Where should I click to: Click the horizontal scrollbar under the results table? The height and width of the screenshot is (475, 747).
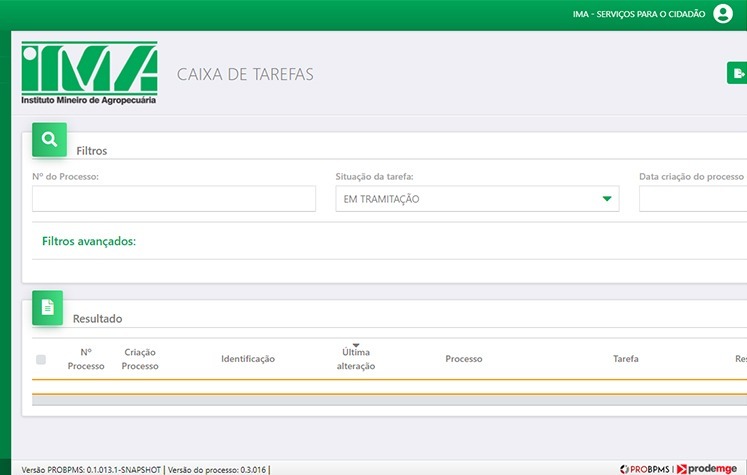pos(389,401)
